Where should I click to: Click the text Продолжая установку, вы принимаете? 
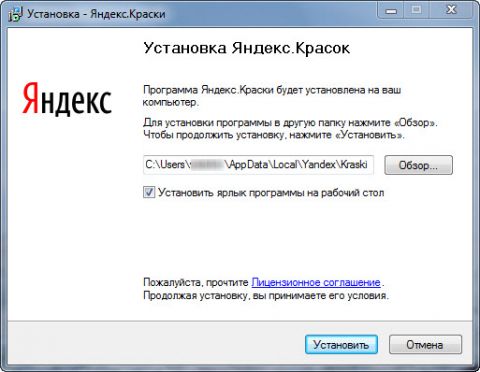pyautogui.click(x=266, y=295)
